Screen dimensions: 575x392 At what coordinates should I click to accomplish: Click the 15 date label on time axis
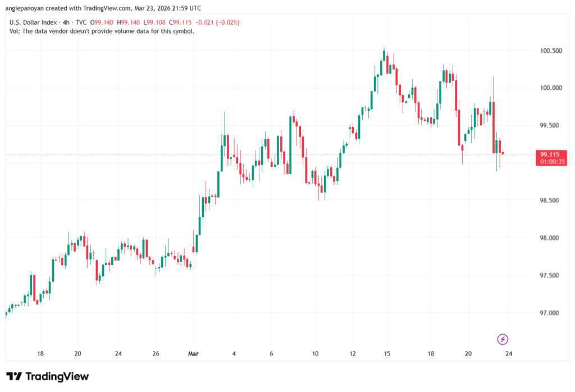(x=387, y=354)
